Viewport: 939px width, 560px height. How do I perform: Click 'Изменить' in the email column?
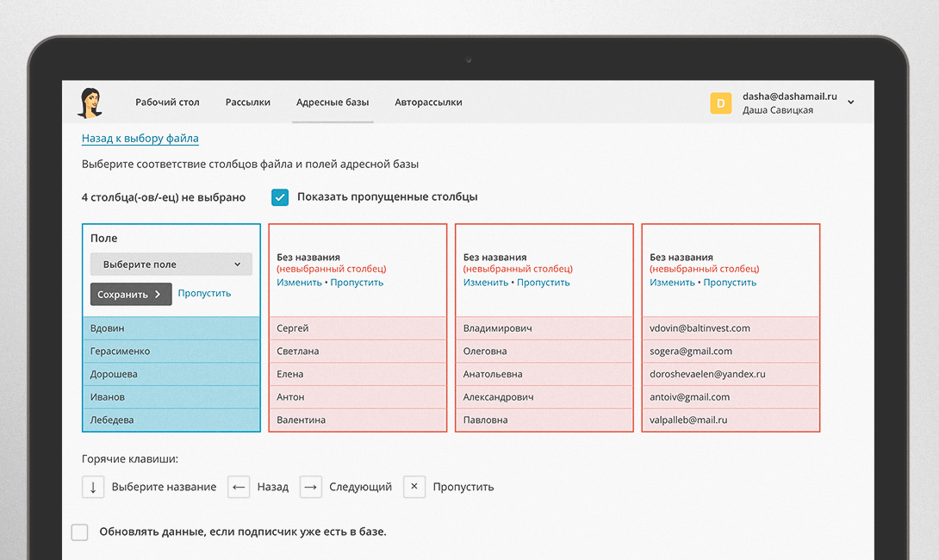tap(672, 283)
